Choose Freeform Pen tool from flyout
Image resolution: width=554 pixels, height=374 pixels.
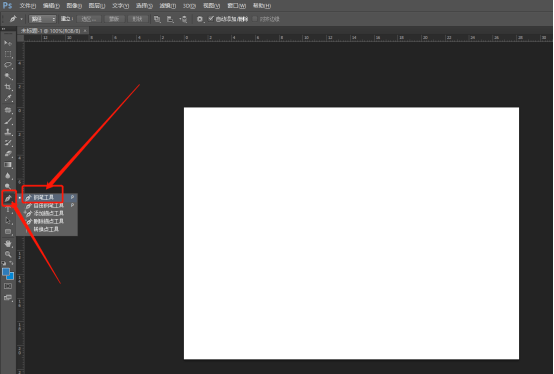[x=49, y=206]
